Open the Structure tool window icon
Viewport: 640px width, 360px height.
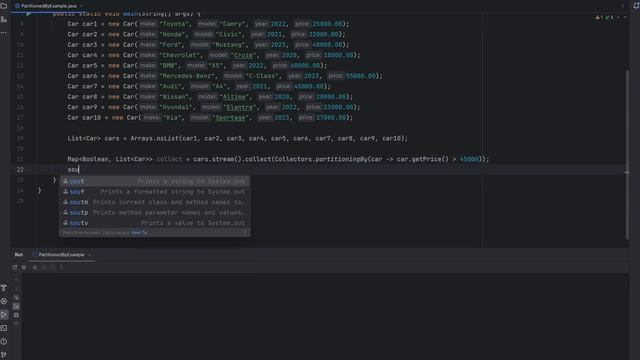tap(4, 19)
